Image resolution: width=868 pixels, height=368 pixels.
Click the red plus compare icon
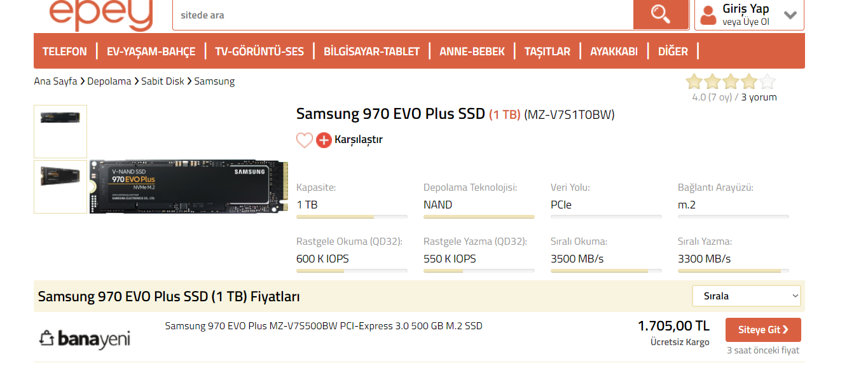point(324,140)
